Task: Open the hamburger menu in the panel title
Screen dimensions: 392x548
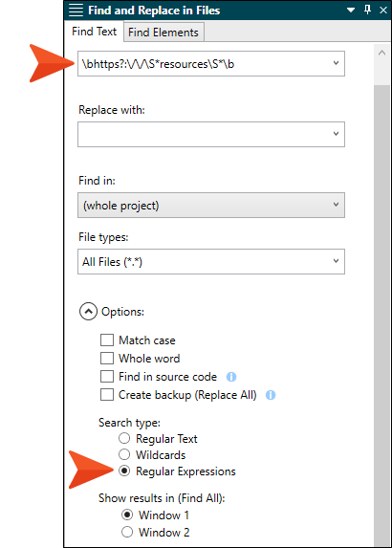Action: (76, 11)
